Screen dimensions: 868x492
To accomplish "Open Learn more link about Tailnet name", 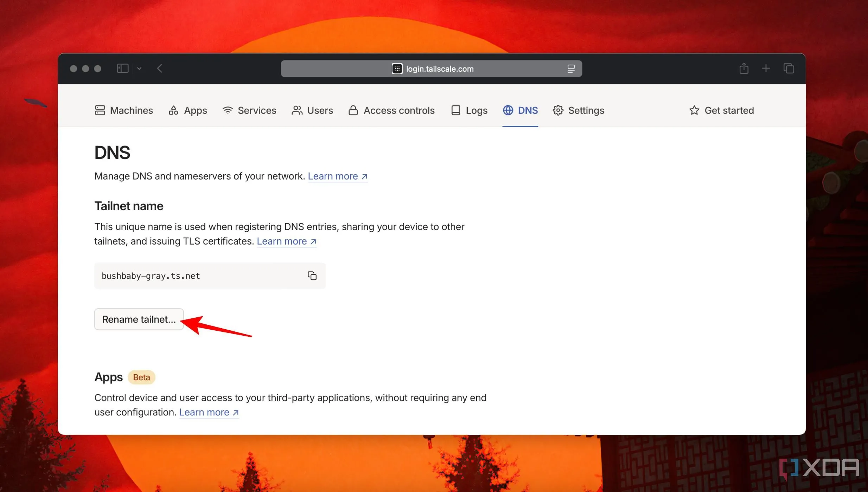I will (x=287, y=241).
